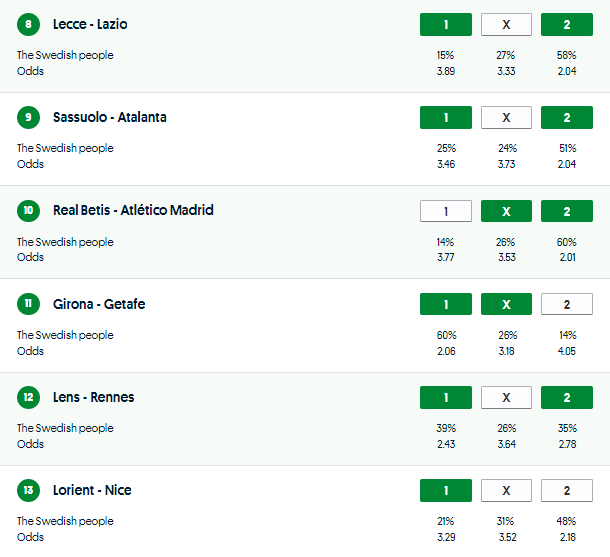This screenshot has height=557, width=610.
Task: Open the Girona - Getafe match title
Action: (x=99, y=304)
